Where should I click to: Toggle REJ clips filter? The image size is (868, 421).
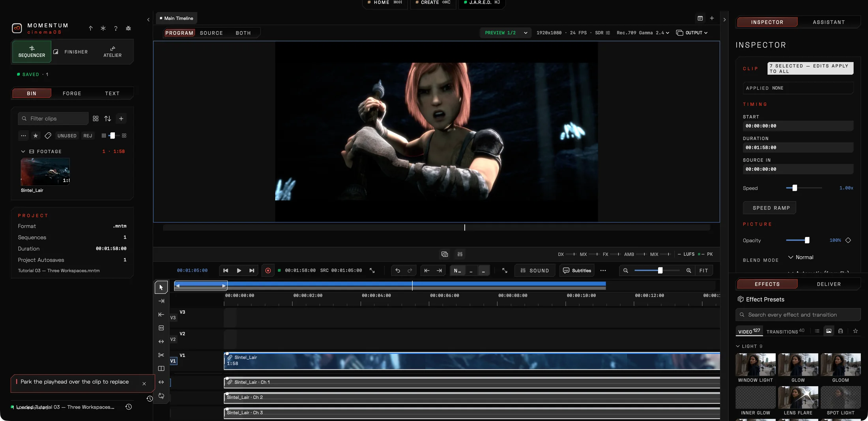click(x=88, y=136)
